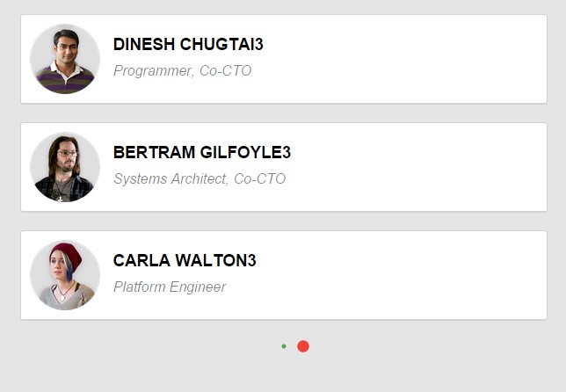Click the word DINESH in the heading
The width and height of the screenshot is (566, 392).
(144, 45)
